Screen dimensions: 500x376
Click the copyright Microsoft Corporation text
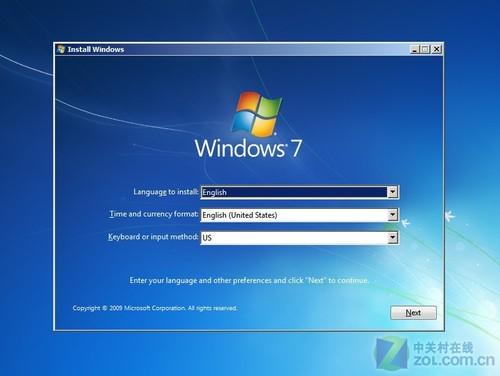(155, 308)
